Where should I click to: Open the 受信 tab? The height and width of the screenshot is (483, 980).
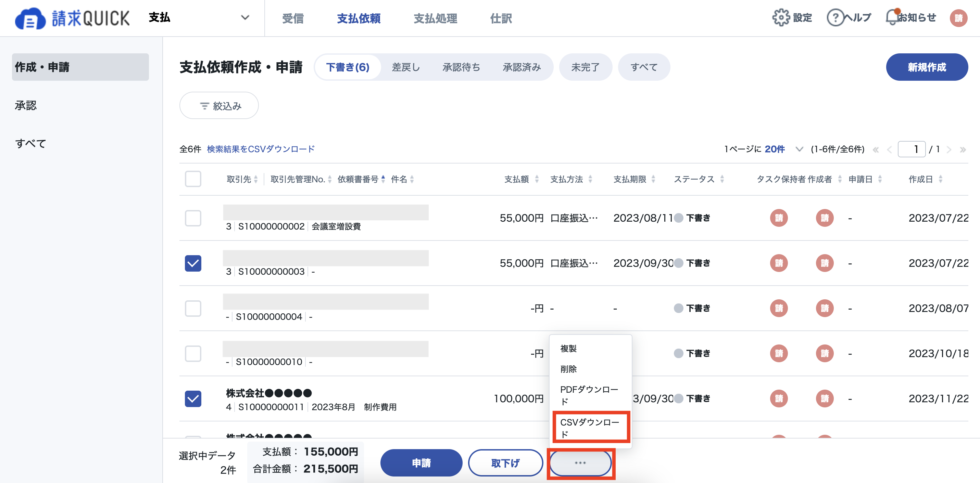coord(293,18)
